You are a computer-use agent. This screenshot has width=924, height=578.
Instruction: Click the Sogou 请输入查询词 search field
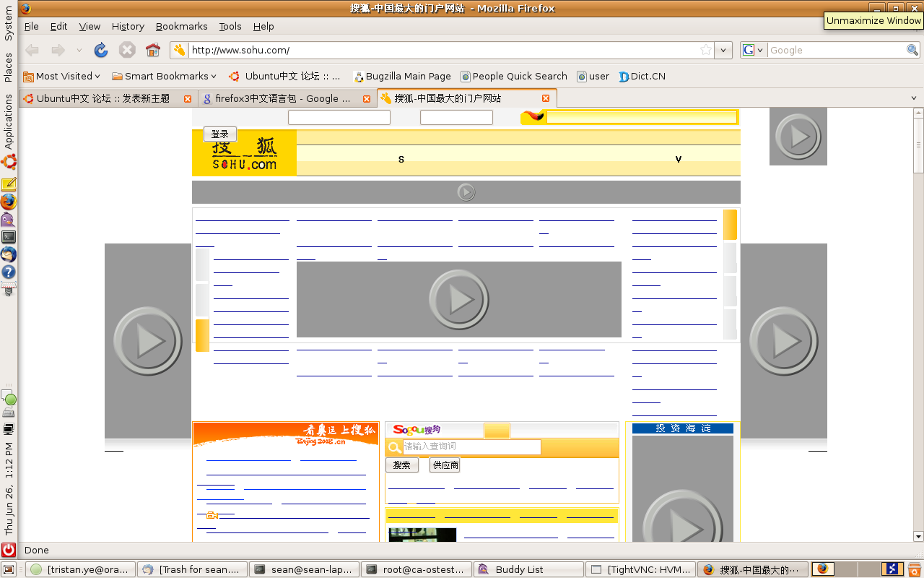[x=471, y=447]
